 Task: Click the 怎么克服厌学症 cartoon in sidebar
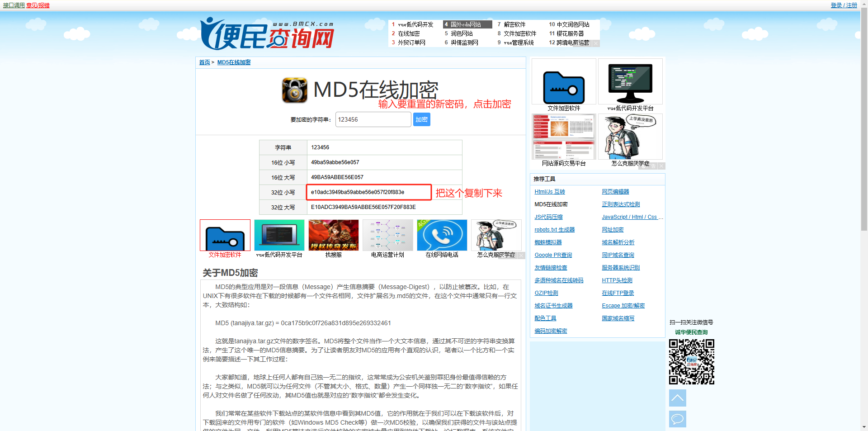click(x=630, y=137)
